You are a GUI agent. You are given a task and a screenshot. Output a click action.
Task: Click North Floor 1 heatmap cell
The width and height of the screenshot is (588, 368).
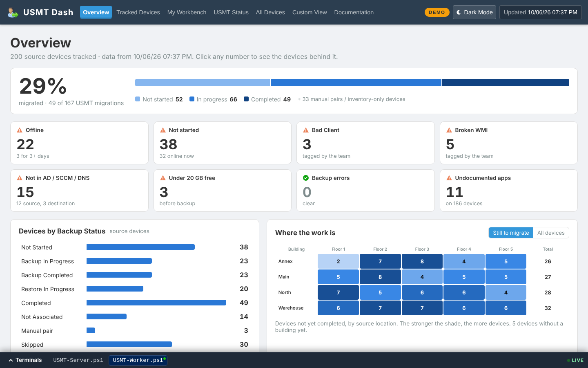[338, 292]
